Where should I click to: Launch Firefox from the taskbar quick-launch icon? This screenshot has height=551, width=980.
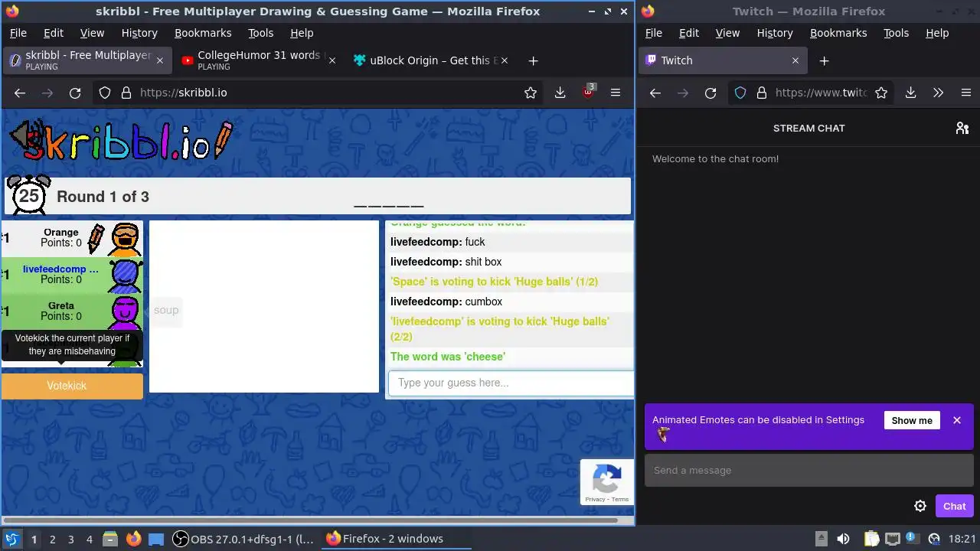tap(133, 539)
